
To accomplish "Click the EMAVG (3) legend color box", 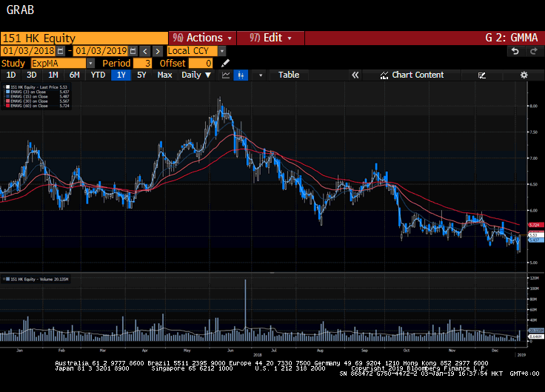I will 7,92.
